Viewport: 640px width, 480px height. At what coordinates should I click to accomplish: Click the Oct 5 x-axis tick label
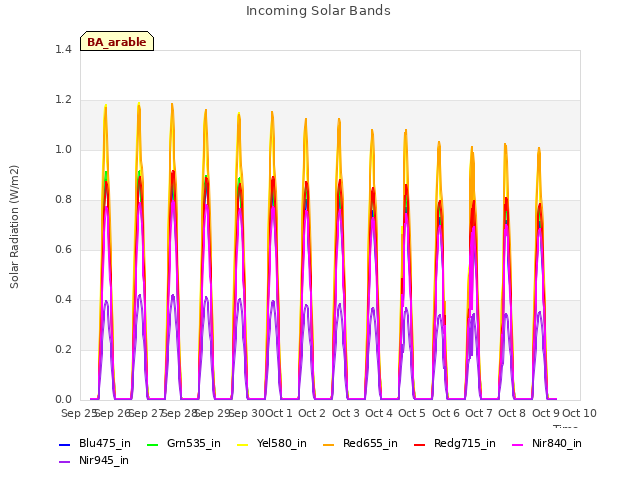click(412, 413)
